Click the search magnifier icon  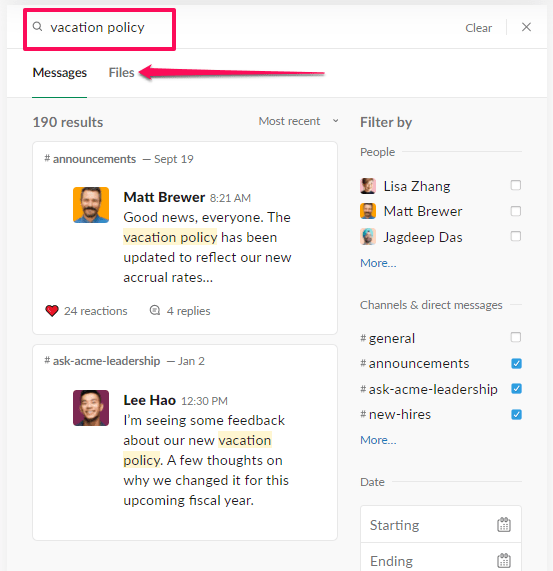[37, 27]
